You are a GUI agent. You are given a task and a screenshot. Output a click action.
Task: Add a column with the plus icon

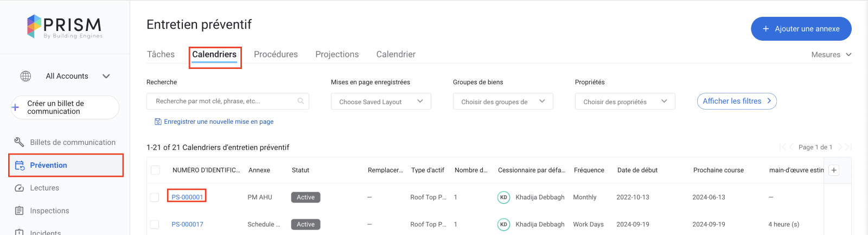[834, 170]
